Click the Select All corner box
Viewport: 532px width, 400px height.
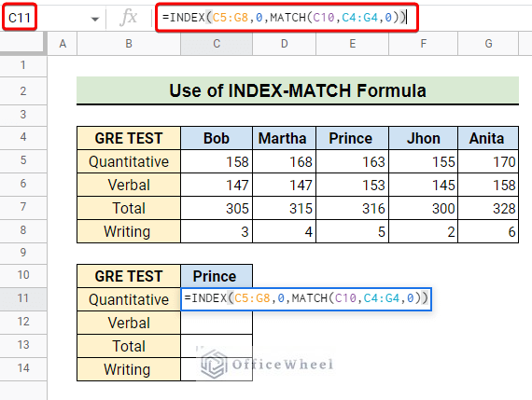tap(23, 44)
